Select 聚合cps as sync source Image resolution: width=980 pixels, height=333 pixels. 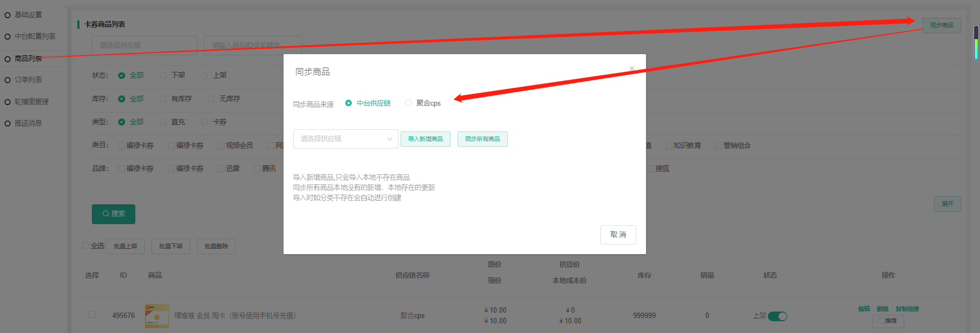coord(423,103)
